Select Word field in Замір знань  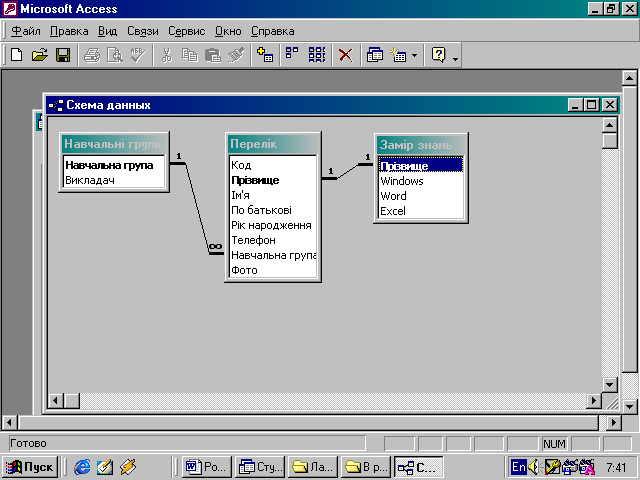coord(421,196)
